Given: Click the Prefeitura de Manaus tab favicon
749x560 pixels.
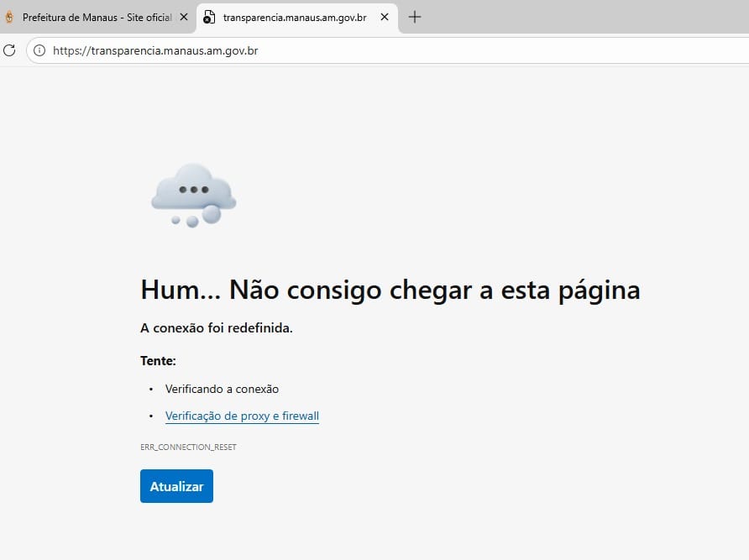Looking at the screenshot, I should 9,17.
